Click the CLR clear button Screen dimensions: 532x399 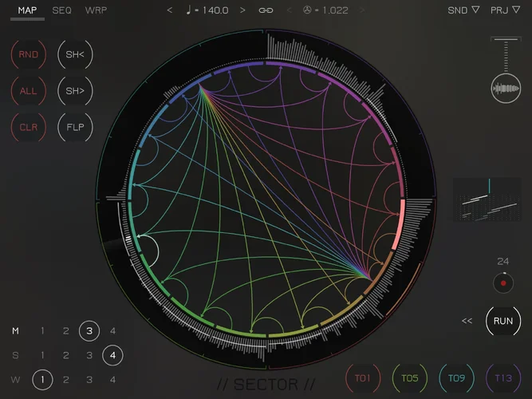[x=28, y=127]
